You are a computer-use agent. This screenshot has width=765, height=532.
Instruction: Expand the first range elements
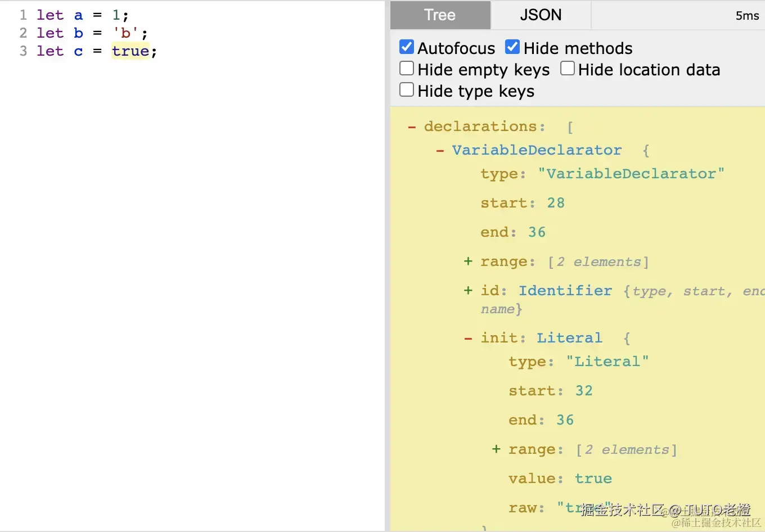click(468, 262)
